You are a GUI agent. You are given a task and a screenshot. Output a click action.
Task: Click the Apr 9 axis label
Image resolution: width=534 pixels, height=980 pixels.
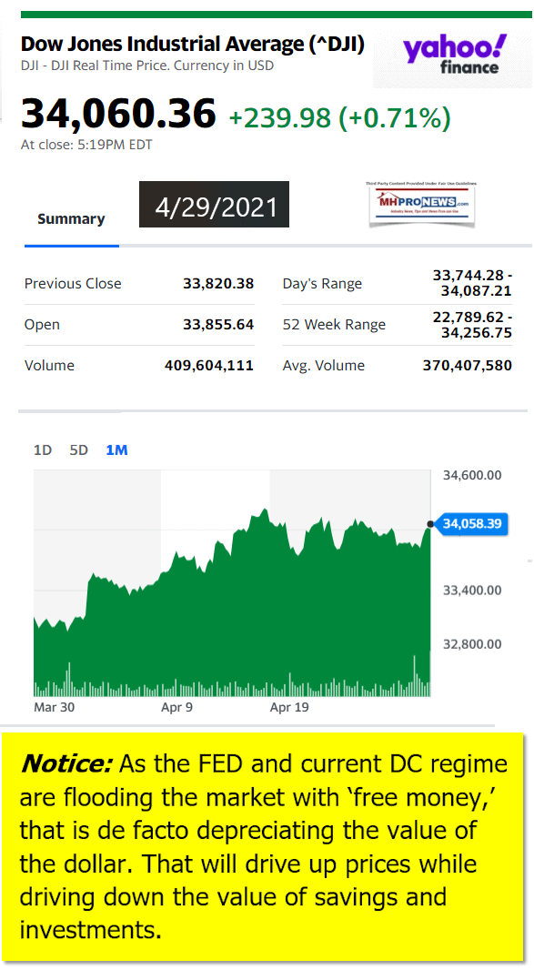click(x=176, y=708)
